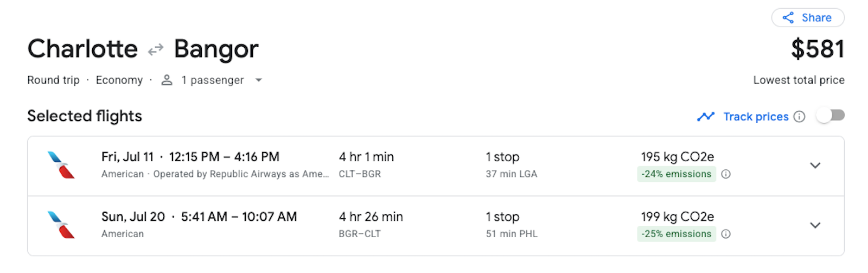This screenshot has height=273, width=868.
Task: Click the info icon beside -25% emissions
Action: pos(726,234)
